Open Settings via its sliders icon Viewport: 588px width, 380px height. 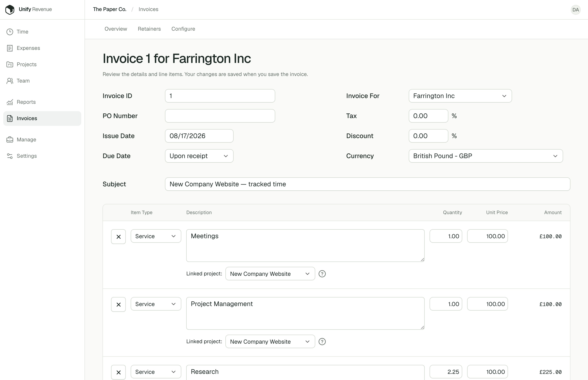(10, 156)
